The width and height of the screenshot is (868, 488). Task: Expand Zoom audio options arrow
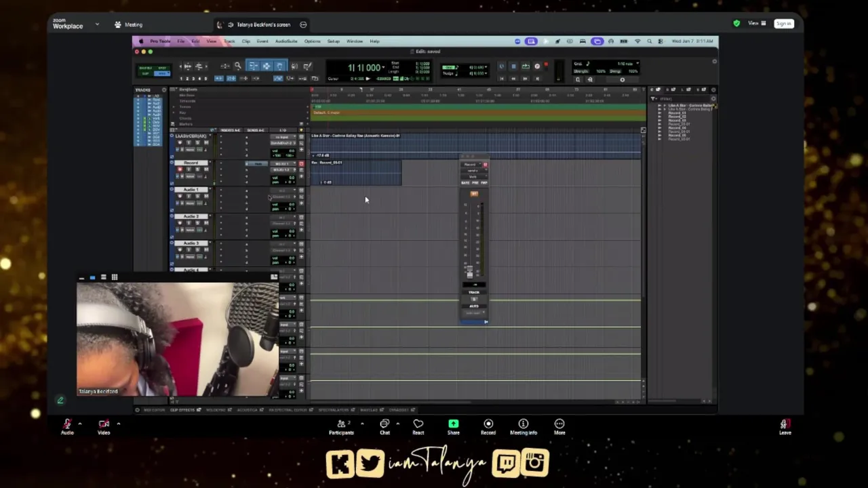[x=80, y=424]
